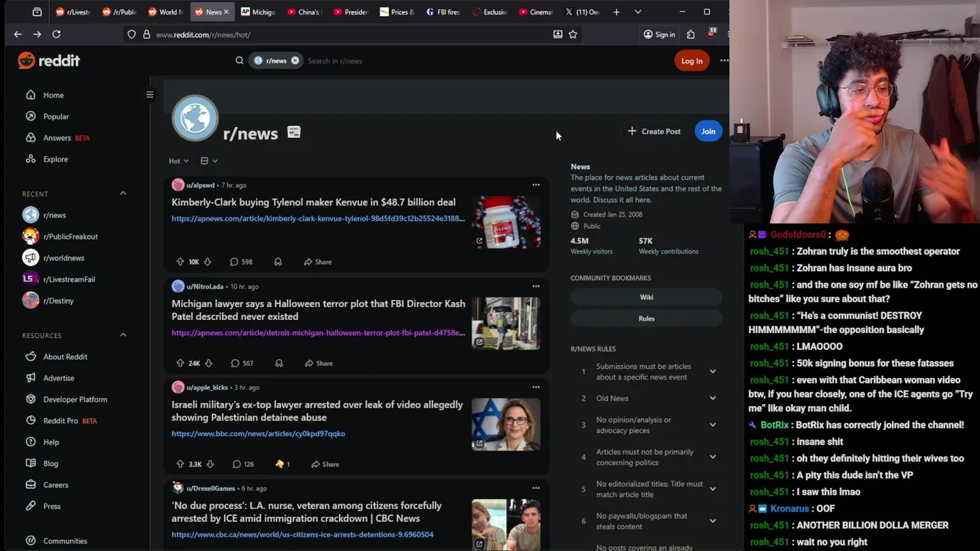The width and height of the screenshot is (980, 551).
Task: Click the r/news community avatar
Action: click(x=194, y=118)
